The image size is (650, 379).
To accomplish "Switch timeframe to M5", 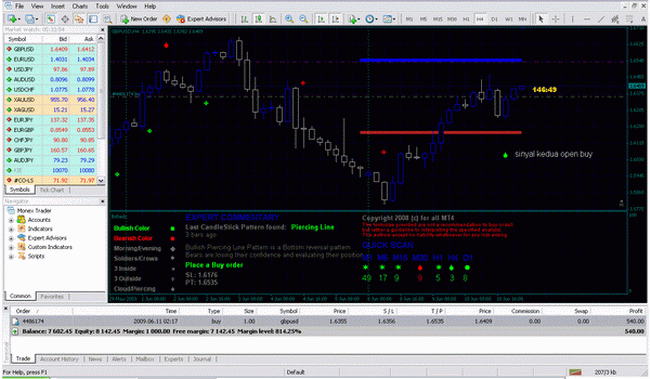I will coord(423,19).
